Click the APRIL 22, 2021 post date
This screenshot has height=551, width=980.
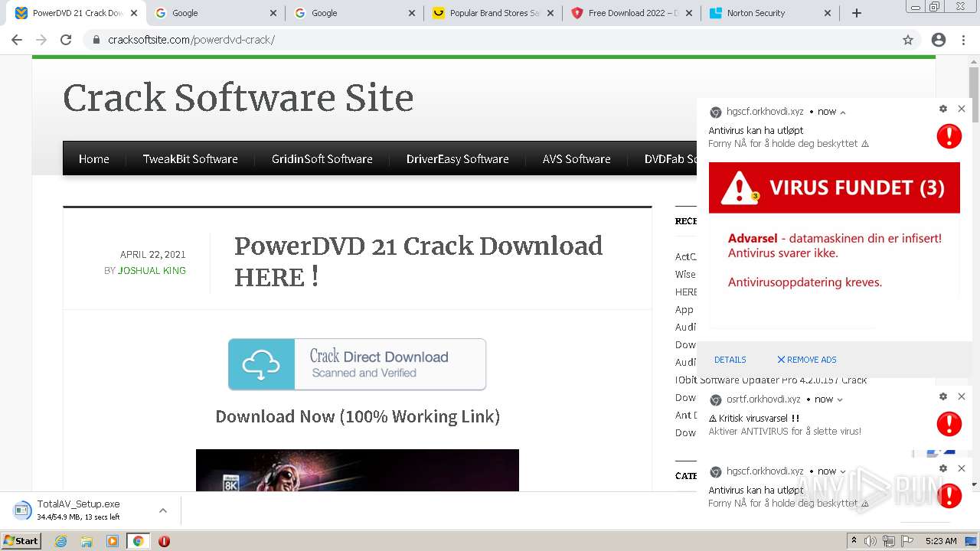pyautogui.click(x=153, y=255)
